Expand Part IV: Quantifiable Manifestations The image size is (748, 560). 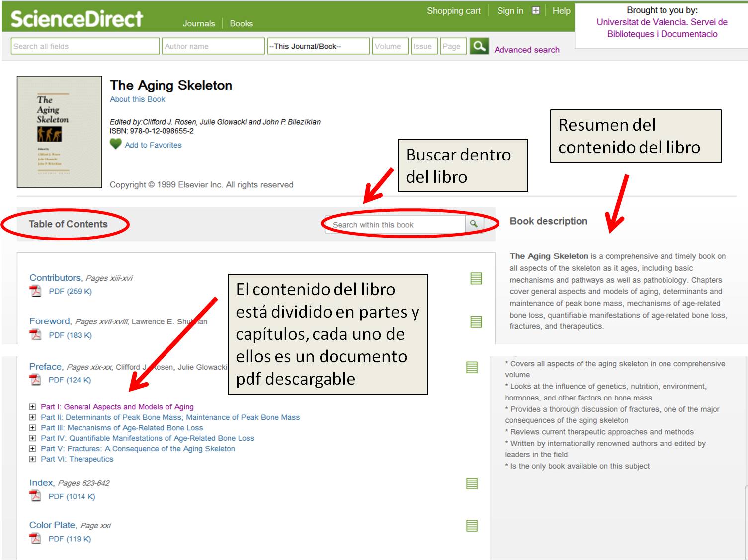point(33,438)
